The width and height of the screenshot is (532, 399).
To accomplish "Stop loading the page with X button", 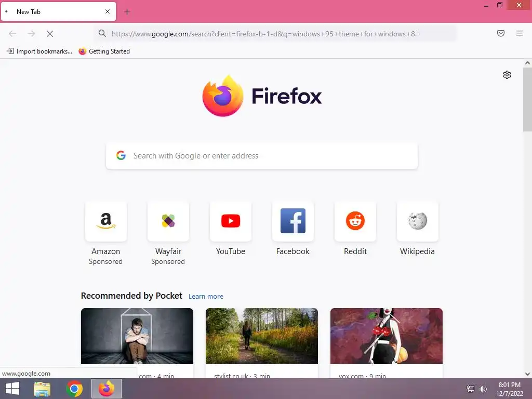I will 50,34.
